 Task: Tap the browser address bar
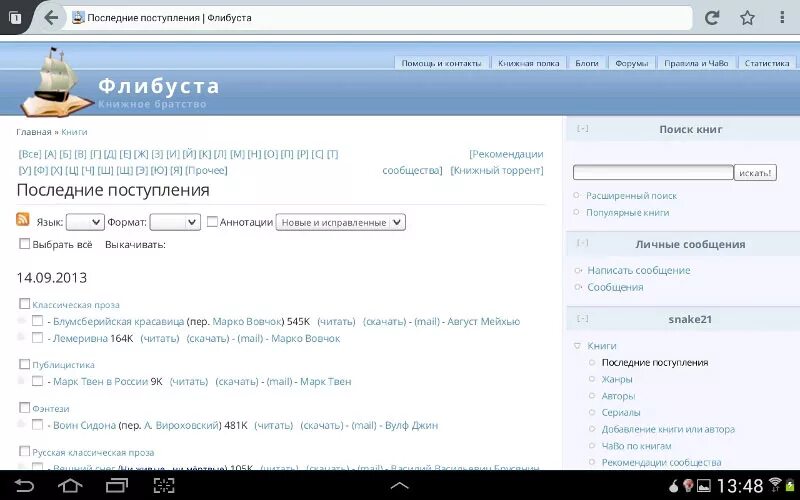coord(378,18)
